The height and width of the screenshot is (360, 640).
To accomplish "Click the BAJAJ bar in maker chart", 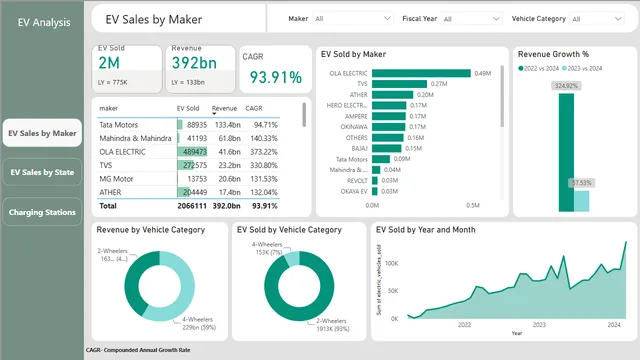I will (387, 148).
